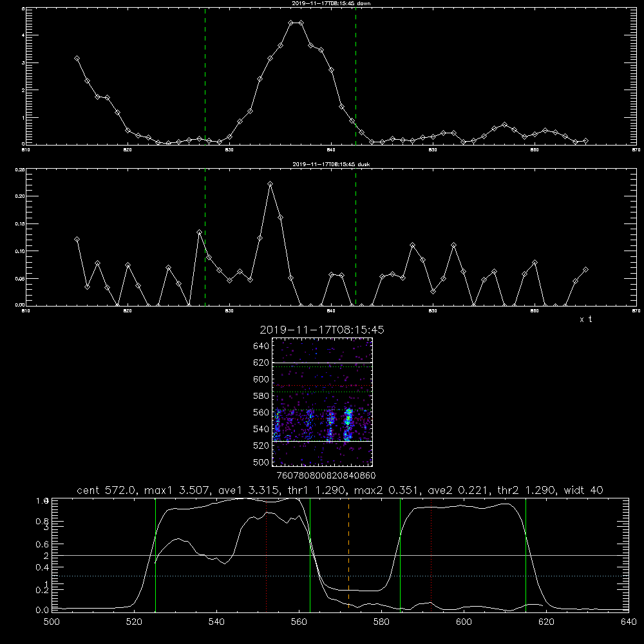This screenshot has width=644, height=644.
Task: Click the colored spectrogram image panel
Action: tap(323, 402)
